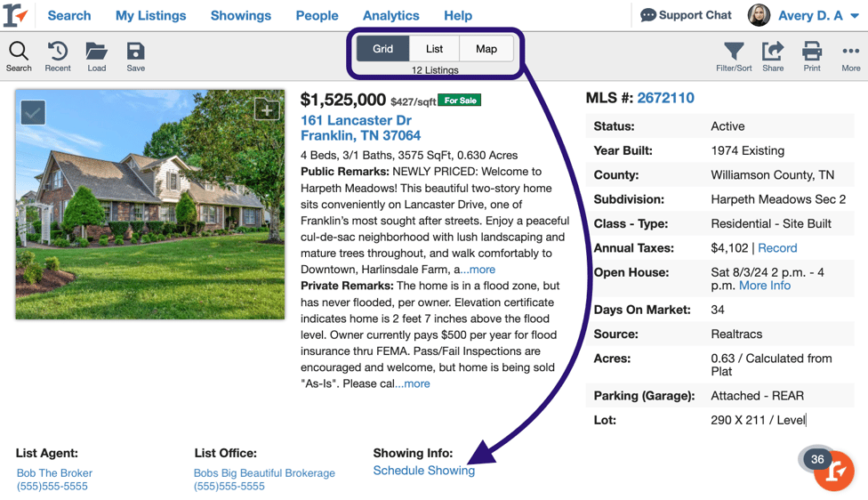Click the Print icon
This screenshot has width=868, height=500.
pos(812,52)
